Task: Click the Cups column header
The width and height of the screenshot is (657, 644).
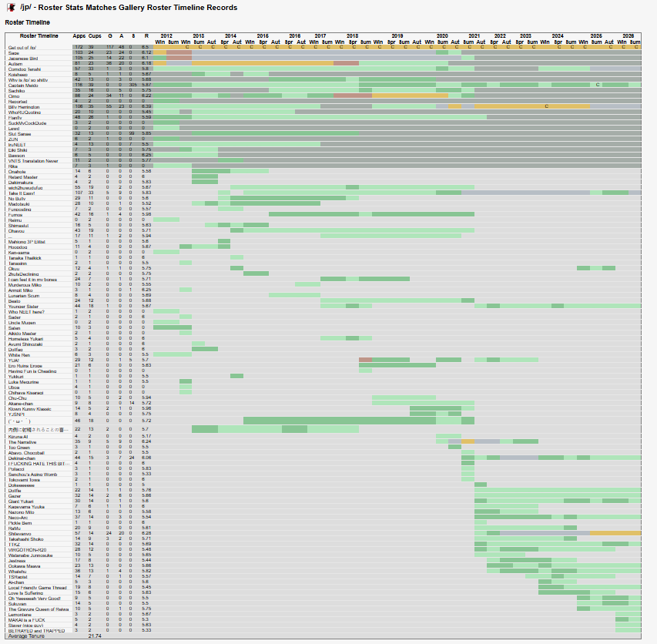Action: point(95,36)
